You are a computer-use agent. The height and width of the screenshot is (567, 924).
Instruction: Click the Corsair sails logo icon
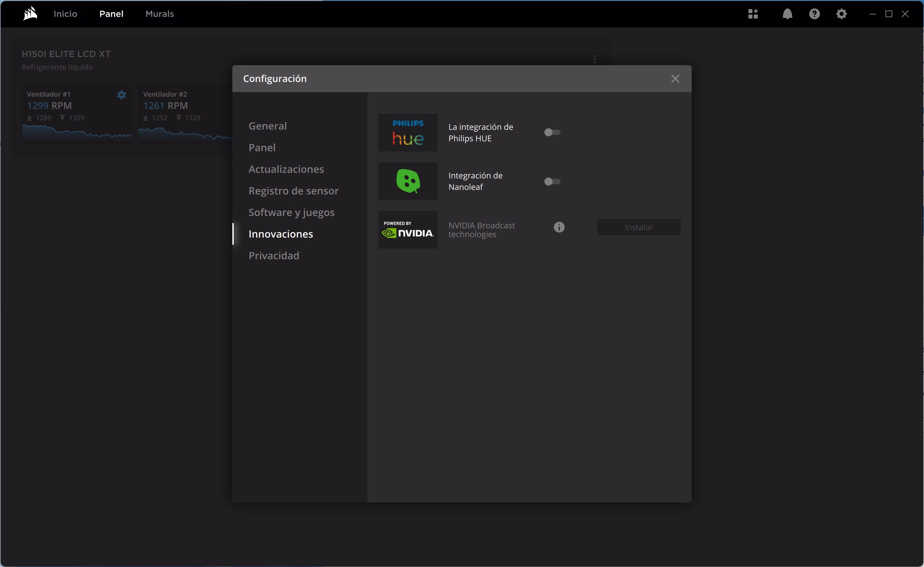30,14
